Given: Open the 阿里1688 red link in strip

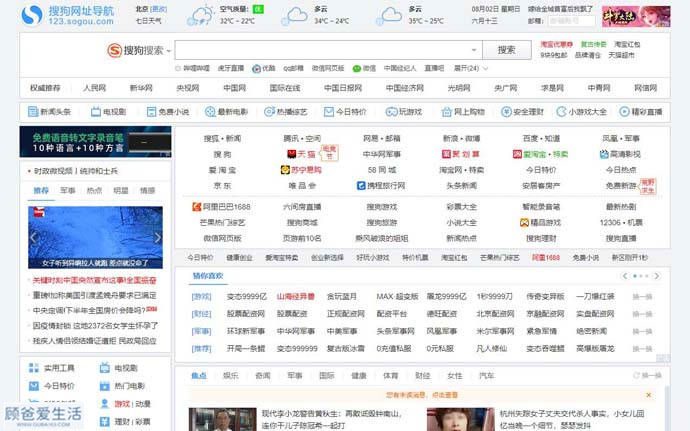Looking at the screenshot, I should tap(546, 258).
